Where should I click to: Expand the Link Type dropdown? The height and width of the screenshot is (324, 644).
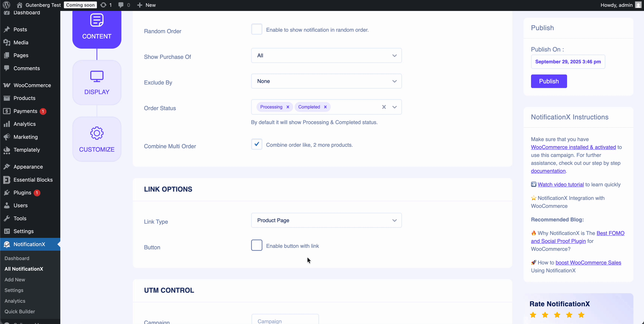(326, 220)
